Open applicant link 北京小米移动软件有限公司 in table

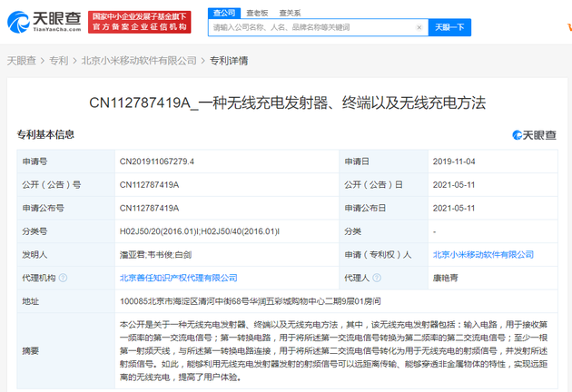(483, 254)
